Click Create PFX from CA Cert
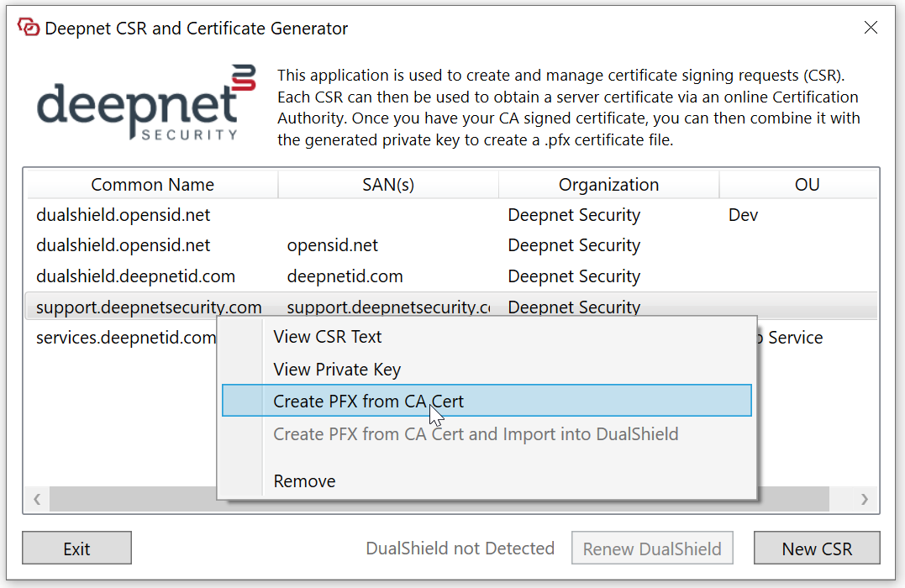905x588 pixels. coord(368,402)
